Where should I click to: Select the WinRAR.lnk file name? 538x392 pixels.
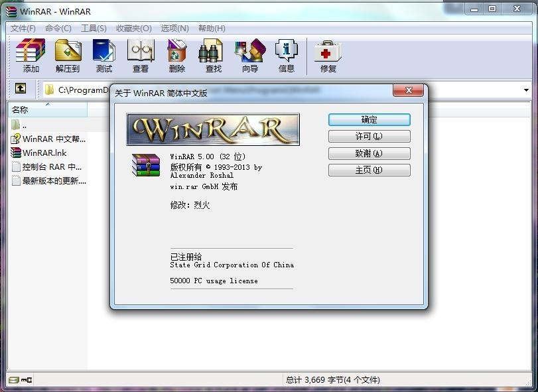44,153
